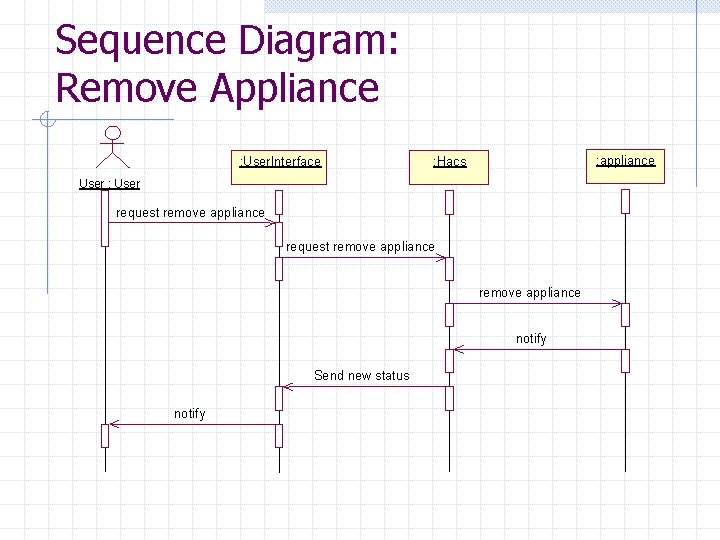The width and height of the screenshot is (720, 540).
Task: Click the 'Remove Appliance' title line
Action: click(217, 89)
